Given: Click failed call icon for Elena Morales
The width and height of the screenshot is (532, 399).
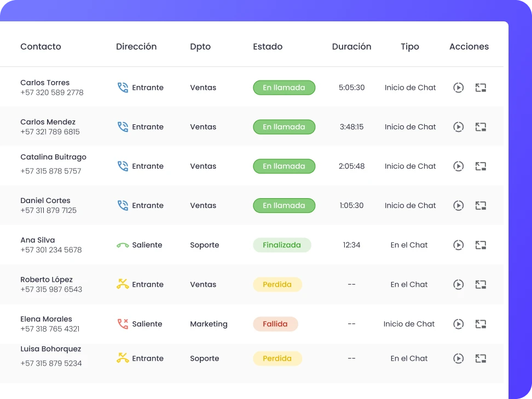Looking at the screenshot, I should pos(123,324).
